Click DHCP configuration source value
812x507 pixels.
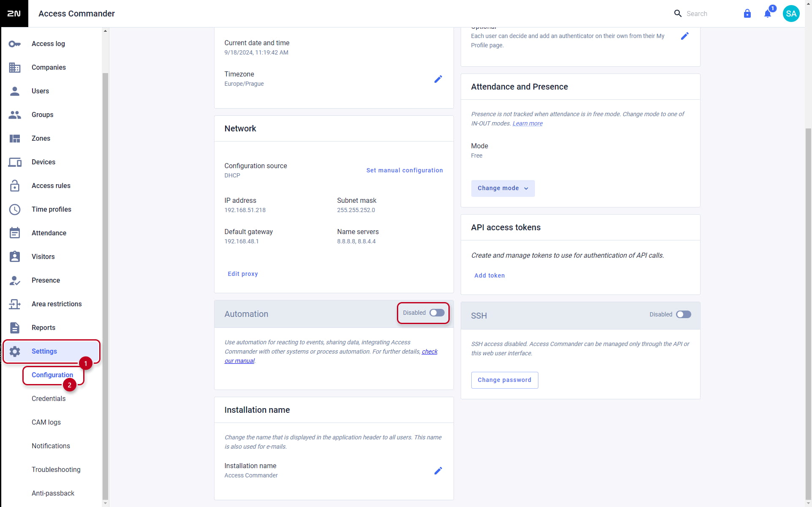pos(232,175)
